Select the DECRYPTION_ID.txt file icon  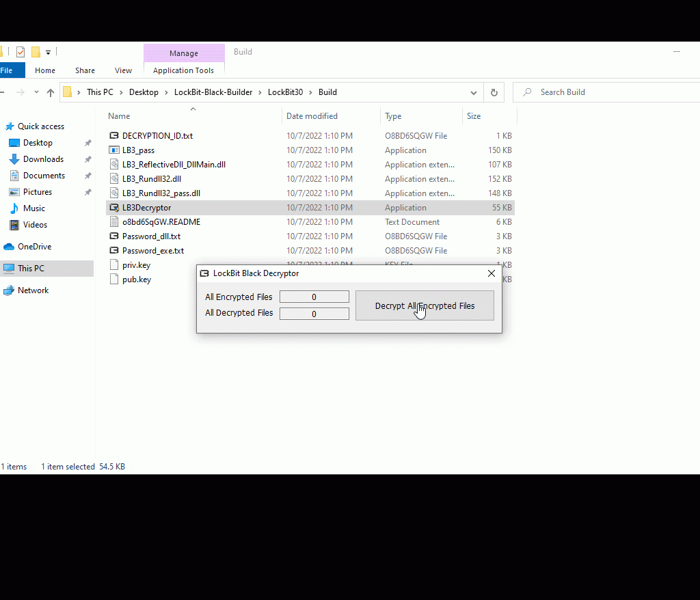[114, 136]
